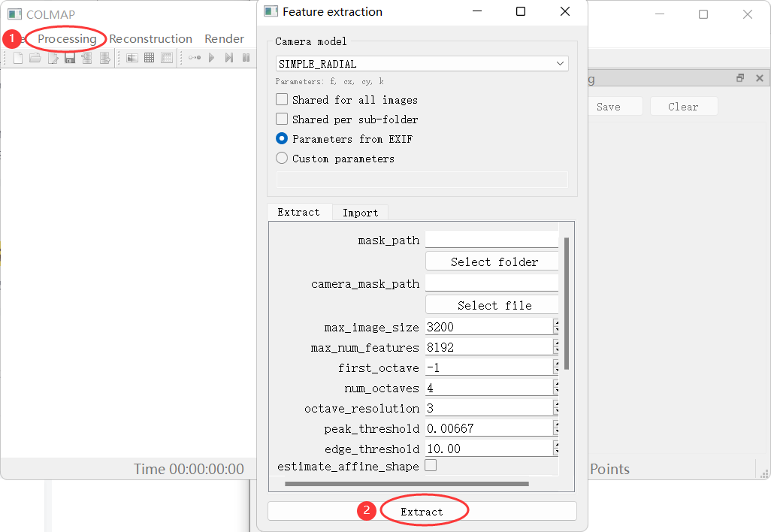Switch to the Import tab
Viewport: 771px width, 532px height.
pyautogui.click(x=360, y=213)
